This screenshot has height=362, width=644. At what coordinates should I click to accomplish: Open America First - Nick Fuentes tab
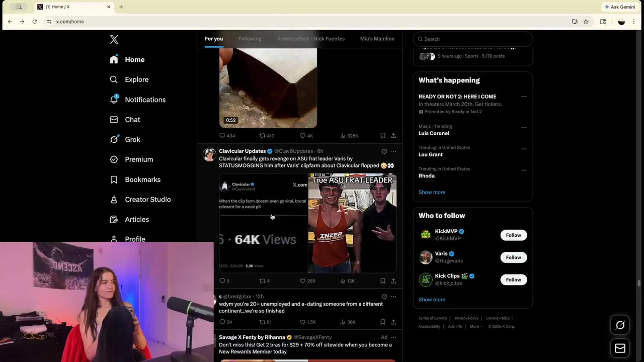click(310, 39)
